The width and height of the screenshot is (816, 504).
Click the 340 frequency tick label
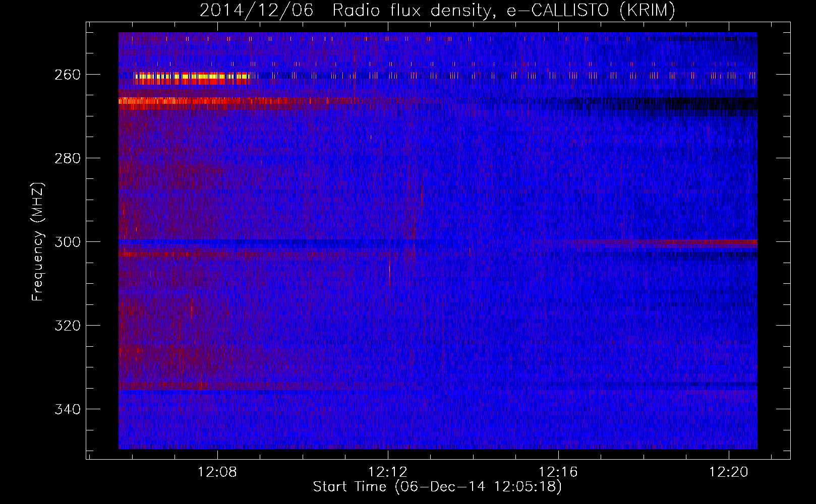(68, 409)
